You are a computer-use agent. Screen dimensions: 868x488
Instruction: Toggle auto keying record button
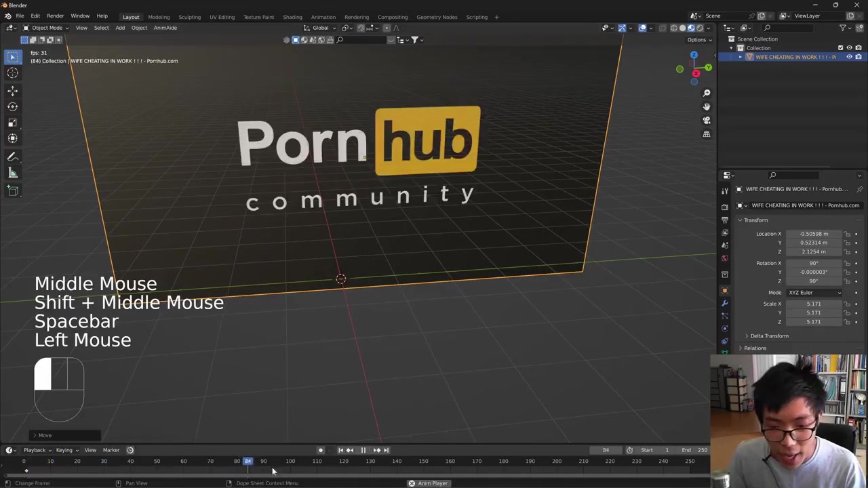tap(321, 450)
